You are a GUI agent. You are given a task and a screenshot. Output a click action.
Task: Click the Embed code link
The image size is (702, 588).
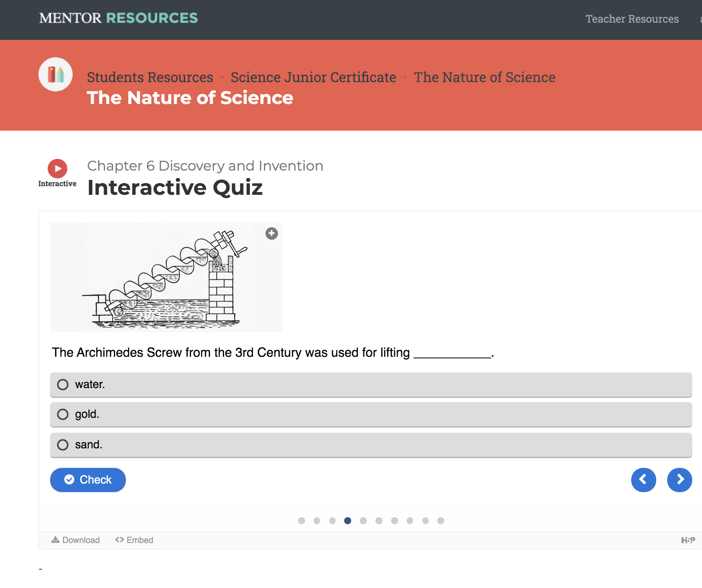click(x=134, y=540)
